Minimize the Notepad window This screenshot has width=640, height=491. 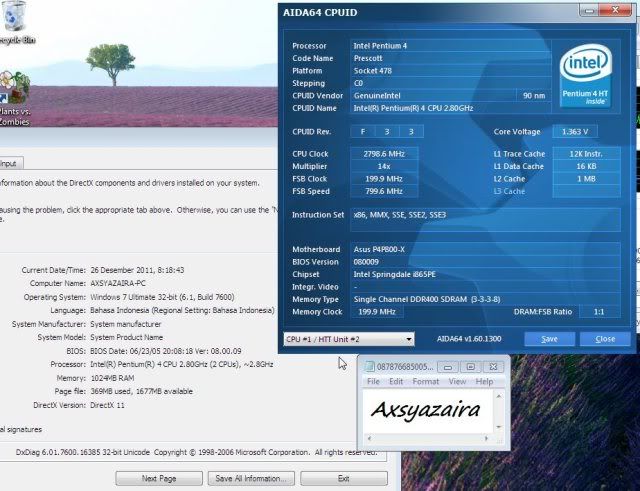tap(448, 367)
